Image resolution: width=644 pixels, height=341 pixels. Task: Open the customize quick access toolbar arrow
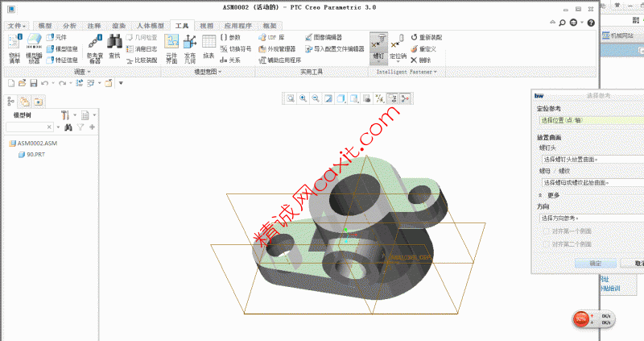121,83
